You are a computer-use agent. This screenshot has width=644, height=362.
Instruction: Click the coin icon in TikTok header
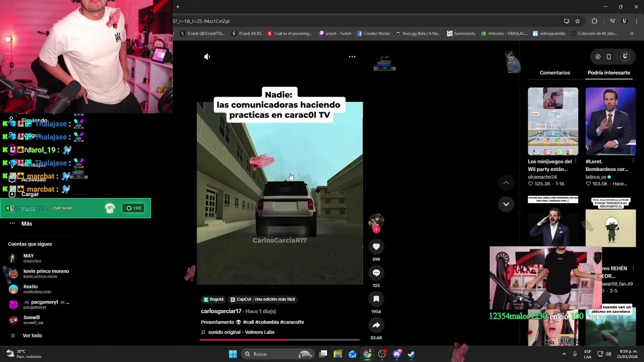598,57
